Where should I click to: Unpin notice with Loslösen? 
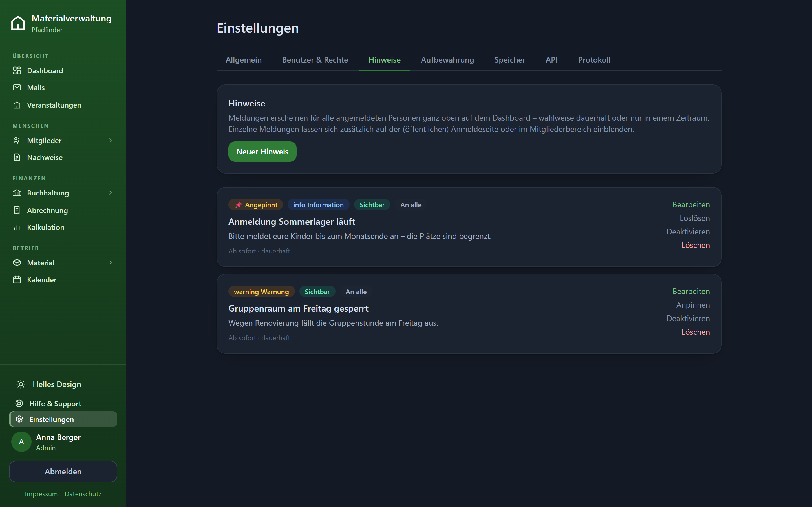694,218
